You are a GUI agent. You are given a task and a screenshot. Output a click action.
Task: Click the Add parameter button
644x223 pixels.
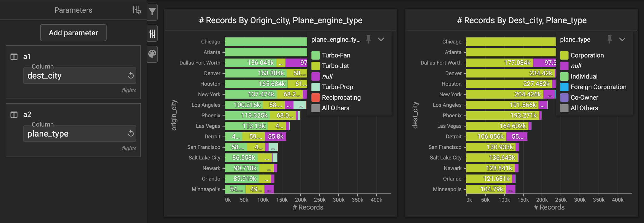pos(73,33)
